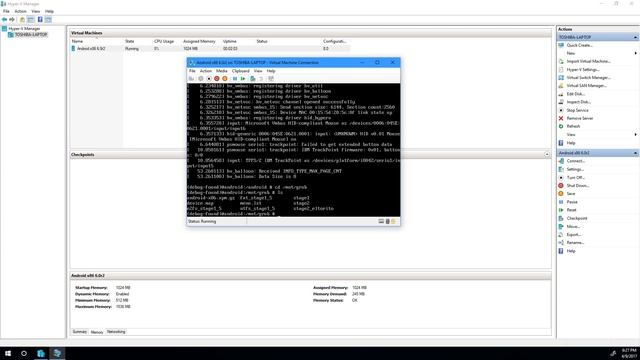Click Stop Service action

tap(578, 110)
